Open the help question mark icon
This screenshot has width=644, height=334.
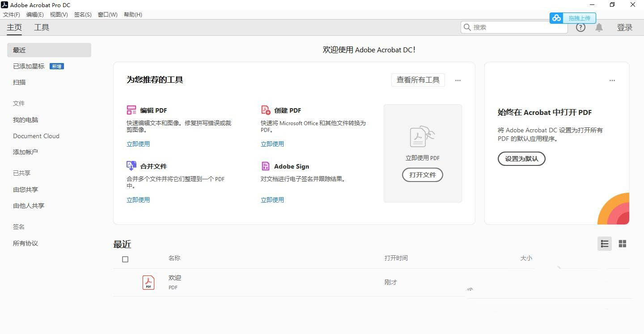click(x=580, y=27)
